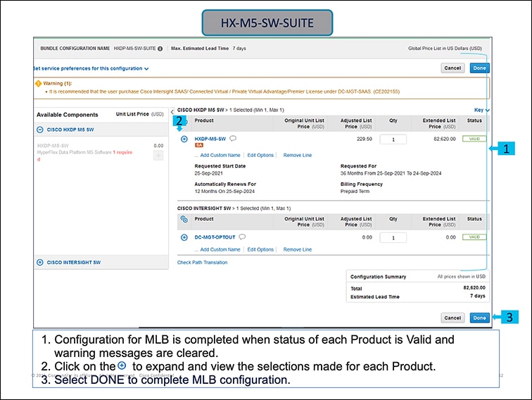Open comment bubble next to HXDP-M5-SW
Image resolution: width=532 pixels, height=400 pixels.
click(x=232, y=139)
